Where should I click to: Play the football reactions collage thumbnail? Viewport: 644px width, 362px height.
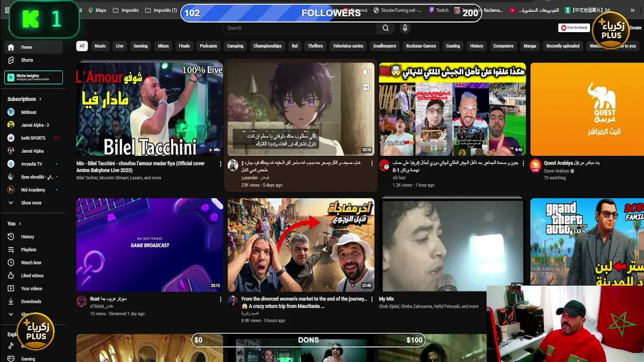[x=452, y=109]
